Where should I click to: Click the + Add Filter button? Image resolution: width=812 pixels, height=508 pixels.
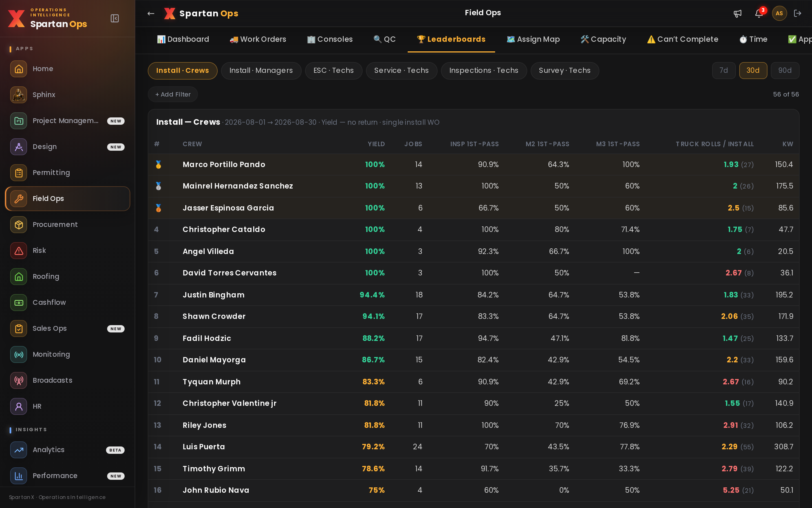point(173,95)
